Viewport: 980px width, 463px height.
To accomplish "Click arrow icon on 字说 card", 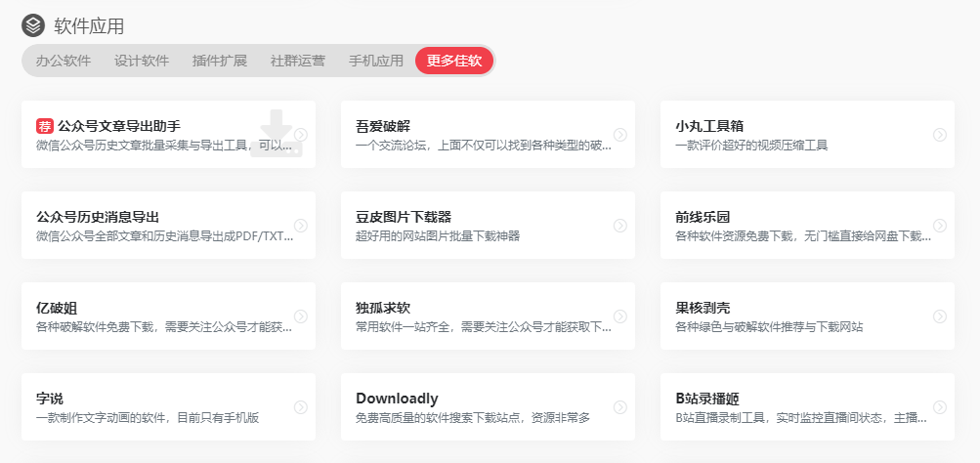I will [301, 407].
